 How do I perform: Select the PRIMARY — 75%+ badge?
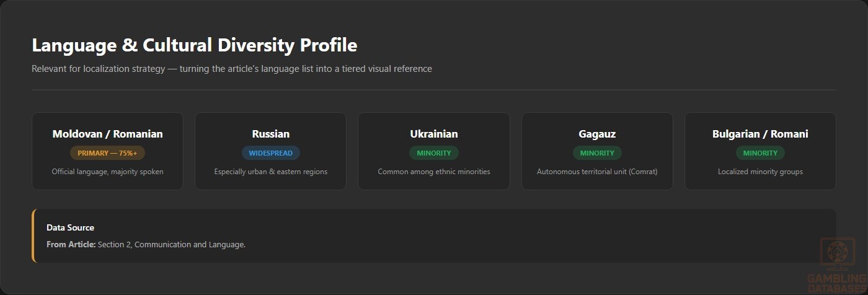pos(107,153)
